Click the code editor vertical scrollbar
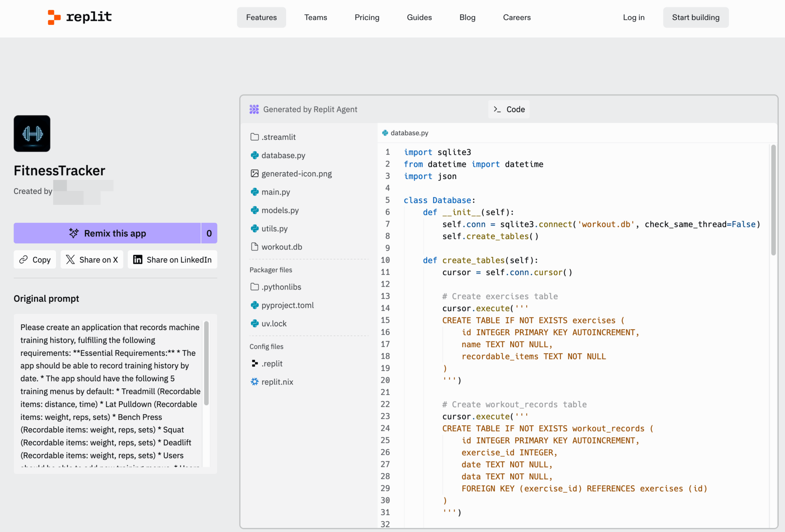785x532 pixels. tap(773, 200)
